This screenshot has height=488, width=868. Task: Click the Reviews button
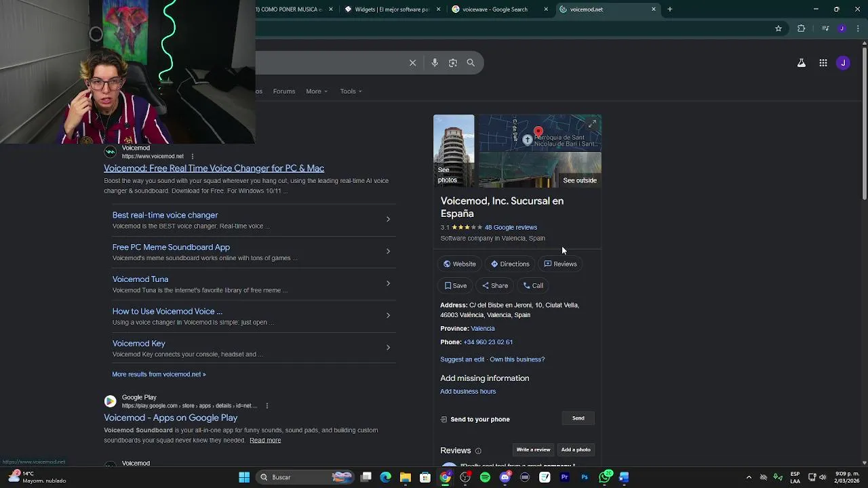coord(561,264)
